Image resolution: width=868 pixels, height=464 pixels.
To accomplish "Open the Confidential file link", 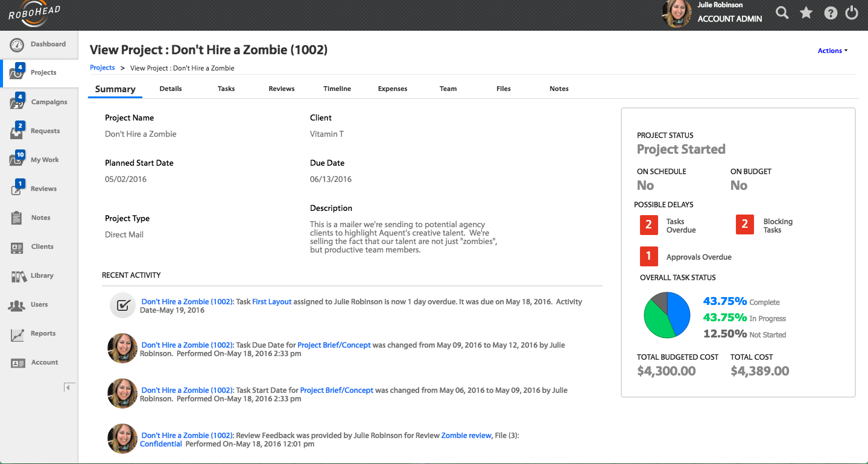I will [x=161, y=444].
